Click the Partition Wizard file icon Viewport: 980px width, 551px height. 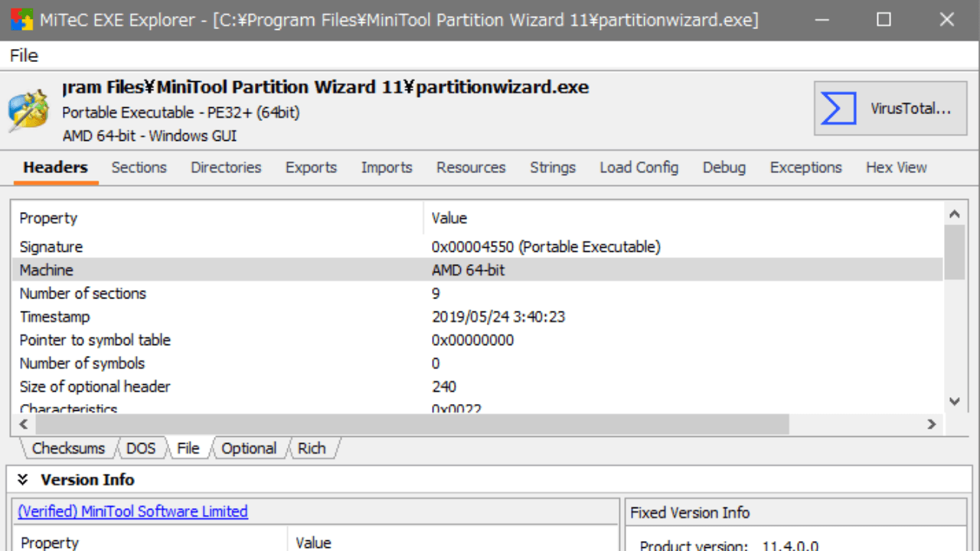pos(28,109)
